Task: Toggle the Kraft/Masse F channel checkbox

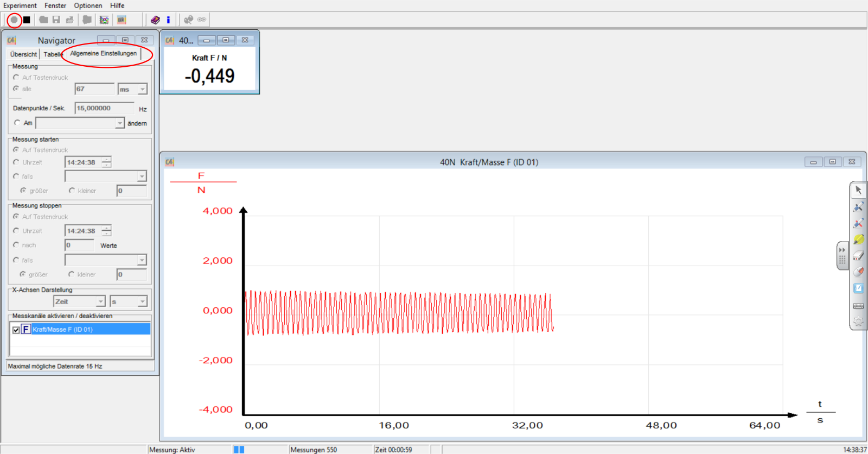Action: [16, 330]
